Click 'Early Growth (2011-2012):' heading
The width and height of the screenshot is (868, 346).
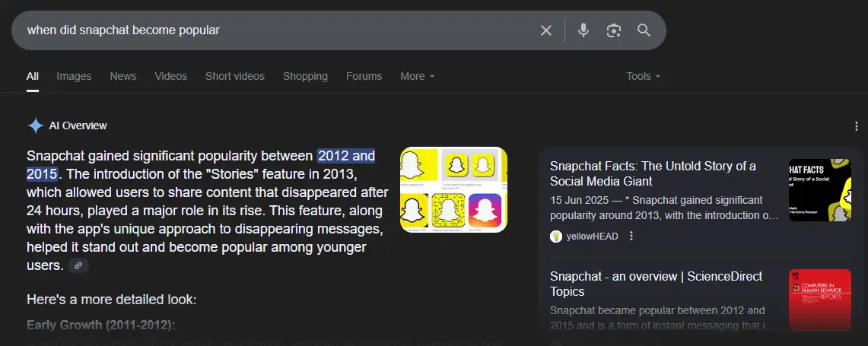pyautogui.click(x=100, y=325)
